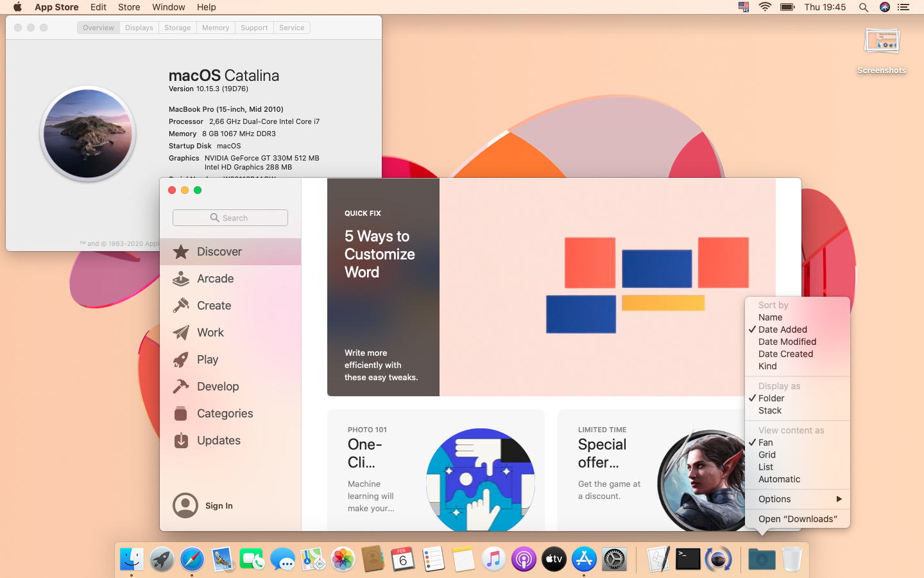Open System Preferences from the Dock
The width and height of the screenshot is (924, 578).
click(x=614, y=559)
